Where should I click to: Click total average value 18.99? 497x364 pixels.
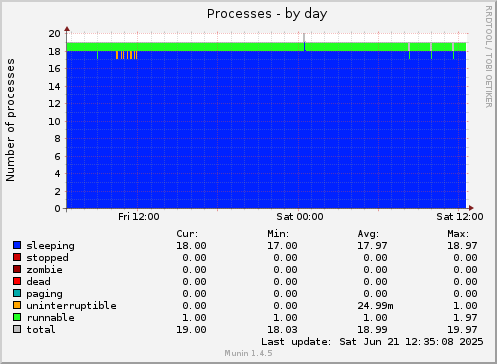tap(372, 330)
